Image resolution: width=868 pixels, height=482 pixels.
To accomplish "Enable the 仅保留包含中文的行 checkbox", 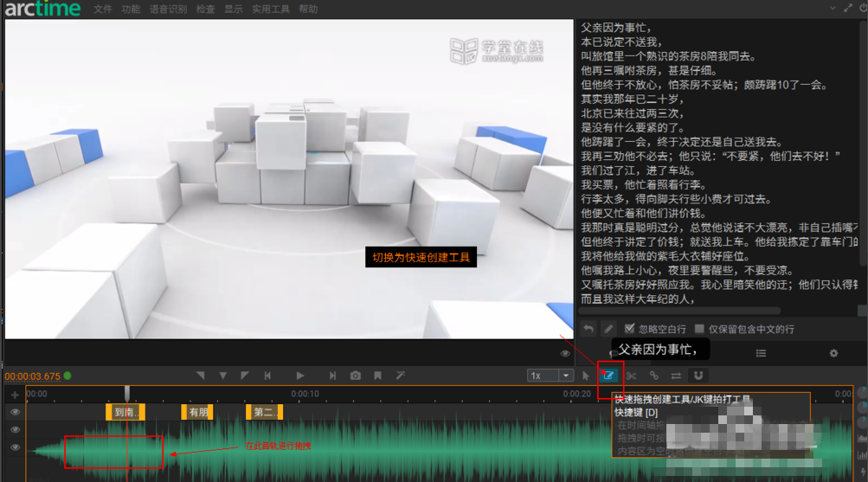I will point(699,329).
